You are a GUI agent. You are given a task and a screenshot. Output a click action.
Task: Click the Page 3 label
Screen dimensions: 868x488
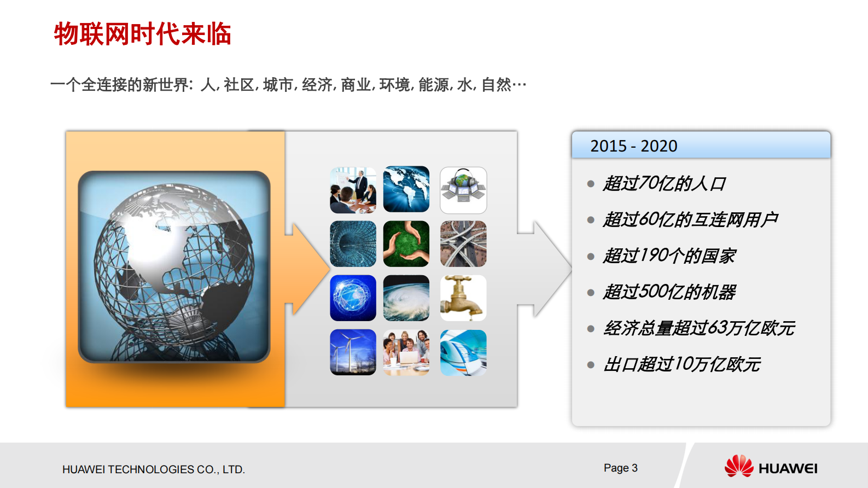[621, 468]
